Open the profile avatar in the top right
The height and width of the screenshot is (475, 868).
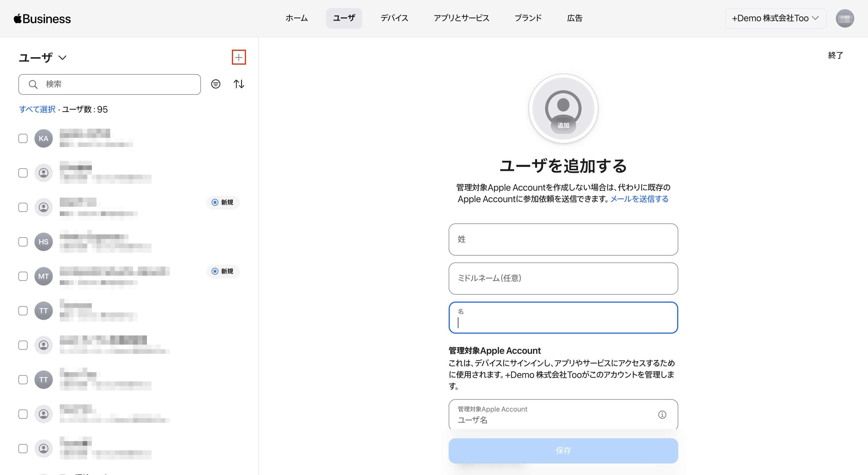coord(844,18)
